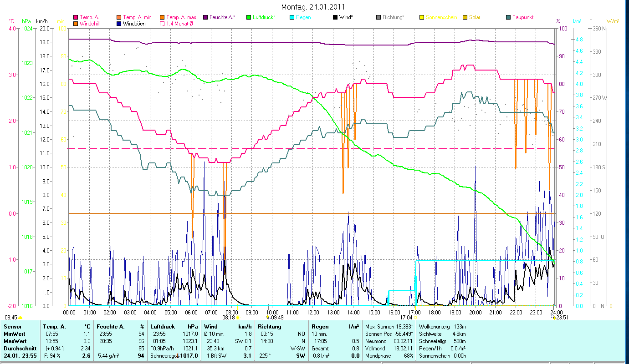Viewport: 629px width, 364px height.
Task: Click the l/m² axis unit label at top
Action: coord(577,21)
